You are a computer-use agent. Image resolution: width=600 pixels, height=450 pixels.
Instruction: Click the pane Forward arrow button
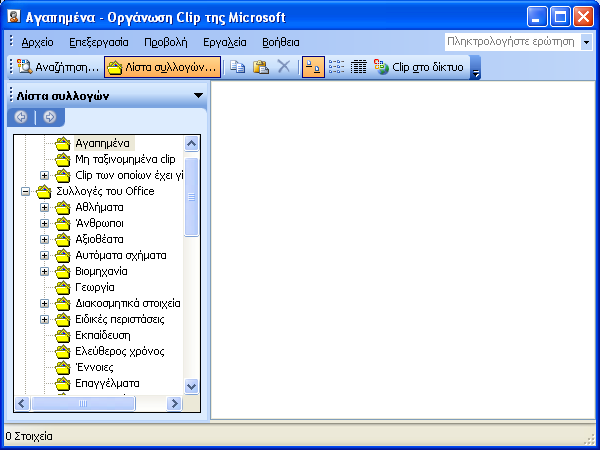[x=49, y=117]
